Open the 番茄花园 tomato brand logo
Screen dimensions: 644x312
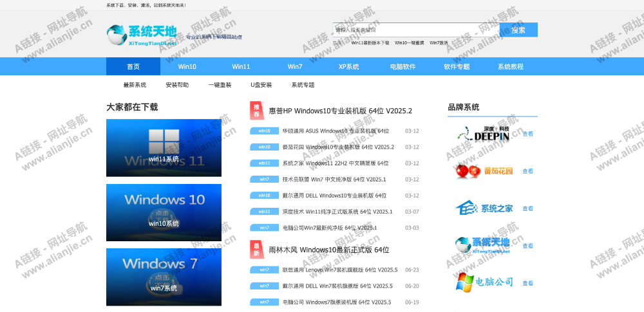484,171
